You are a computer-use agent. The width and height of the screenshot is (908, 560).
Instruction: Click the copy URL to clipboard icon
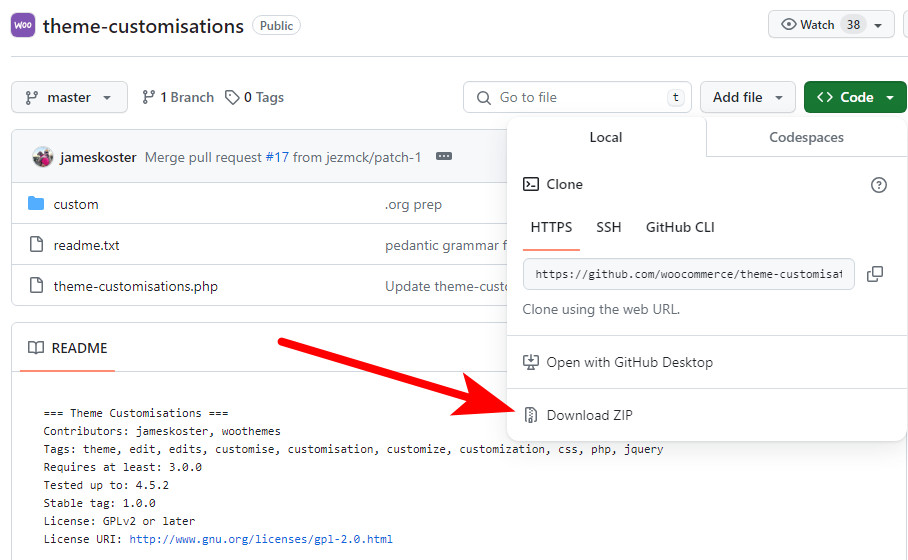875,274
